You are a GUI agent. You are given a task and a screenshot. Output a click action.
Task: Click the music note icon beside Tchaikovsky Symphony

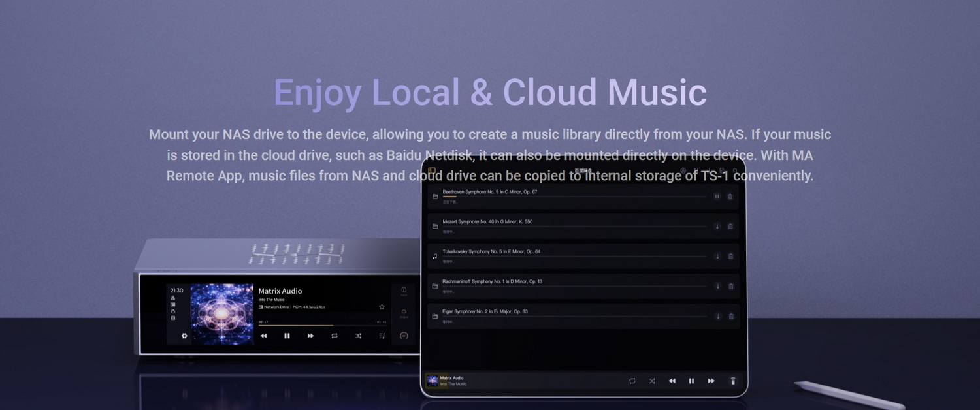pyautogui.click(x=434, y=257)
